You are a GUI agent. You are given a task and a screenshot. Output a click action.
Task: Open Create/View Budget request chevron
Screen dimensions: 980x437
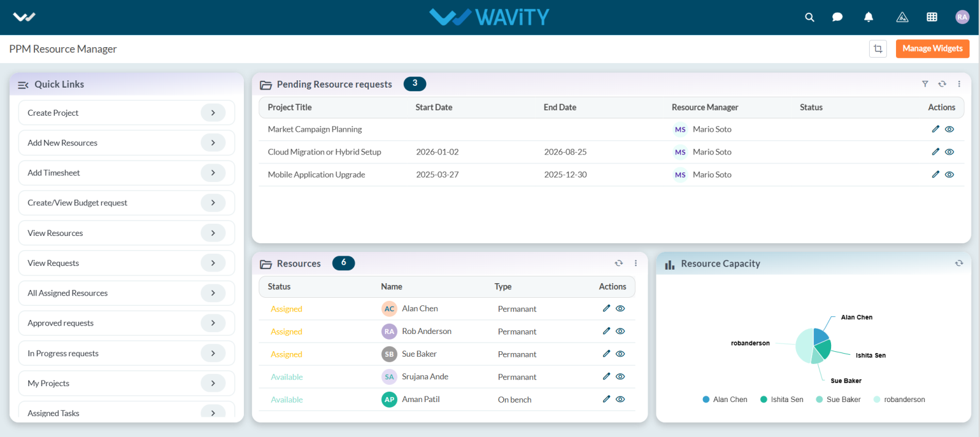click(213, 203)
